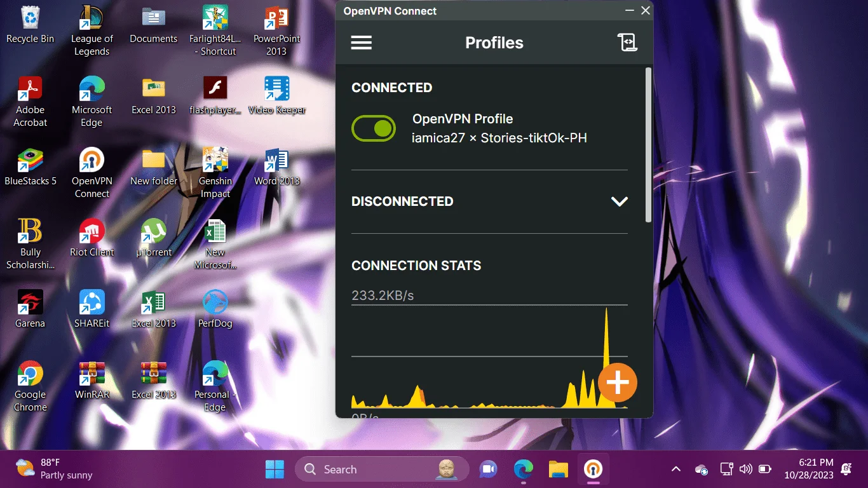Click the taskbar Search box
The height and width of the screenshot is (488, 868).
pyautogui.click(x=382, y=470)
